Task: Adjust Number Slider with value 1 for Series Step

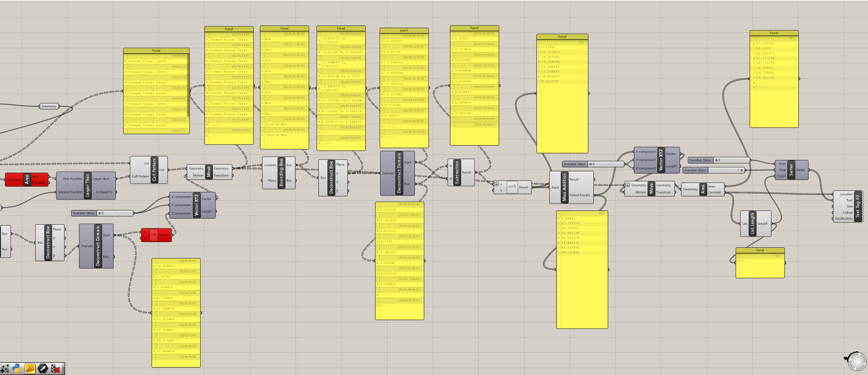Action: pos(715,170)
